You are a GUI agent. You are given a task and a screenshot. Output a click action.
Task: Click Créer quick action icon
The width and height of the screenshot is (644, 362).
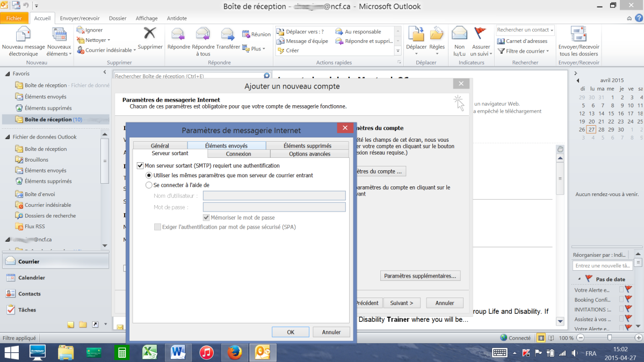tap(281, 50)
